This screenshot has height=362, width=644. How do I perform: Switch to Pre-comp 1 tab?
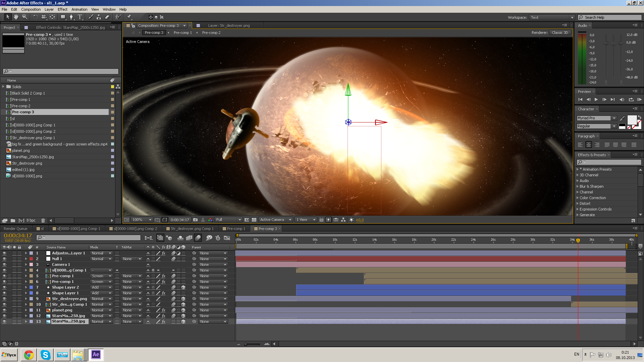click(x=182, y=32)
